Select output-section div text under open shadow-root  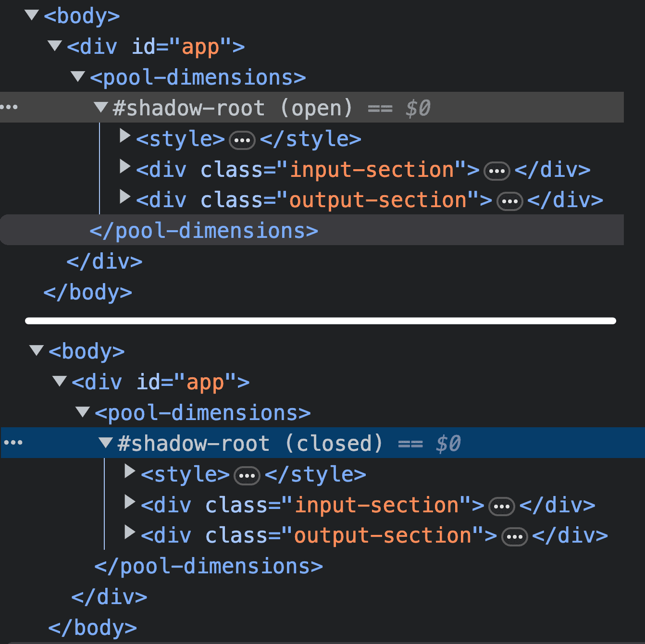pos(313,200)
